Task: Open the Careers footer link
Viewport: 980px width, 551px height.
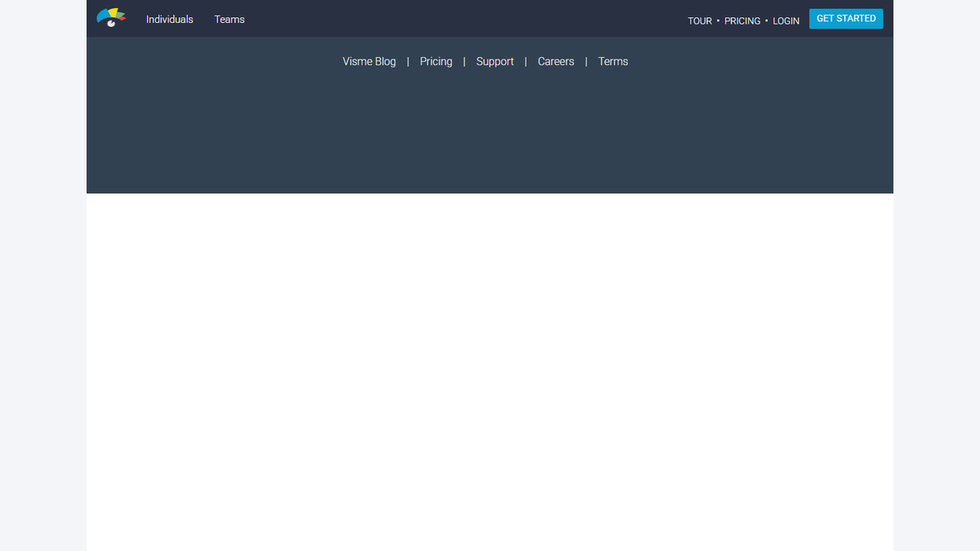Action: point(556,61)
